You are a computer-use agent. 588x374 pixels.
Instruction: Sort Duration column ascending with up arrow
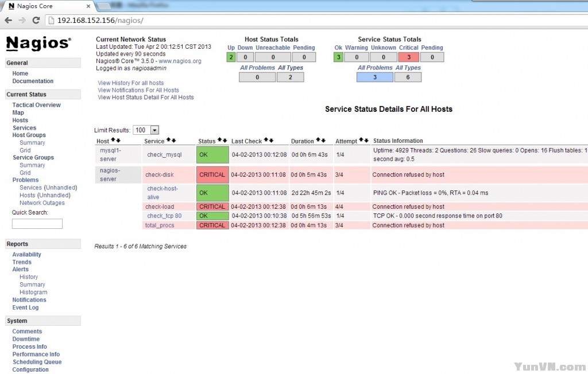click(x=318, y=140)
